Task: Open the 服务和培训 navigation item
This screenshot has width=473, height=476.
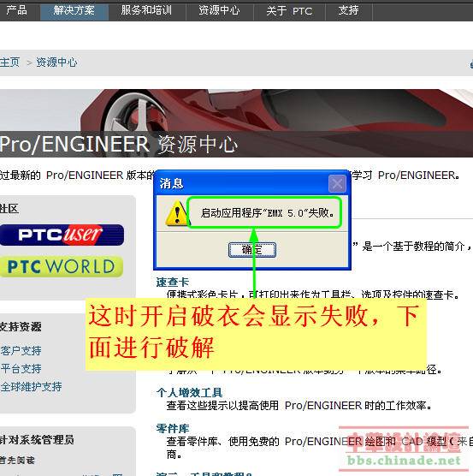Action: (x=147, y=11)
